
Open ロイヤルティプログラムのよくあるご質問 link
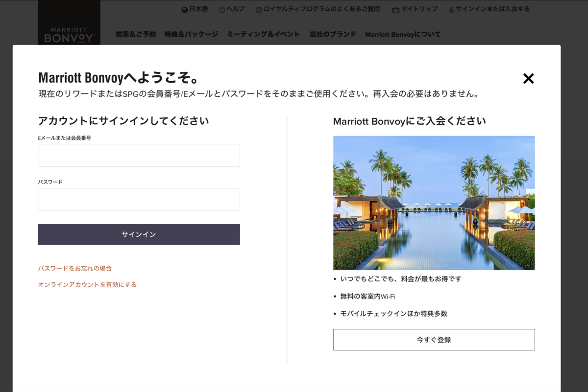click(x=321, y=9)
